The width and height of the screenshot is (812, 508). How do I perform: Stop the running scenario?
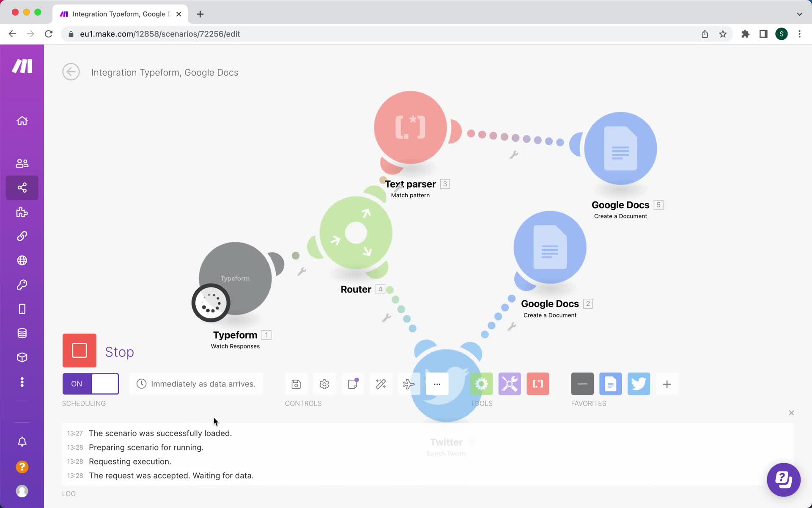(x=80, y=351)
